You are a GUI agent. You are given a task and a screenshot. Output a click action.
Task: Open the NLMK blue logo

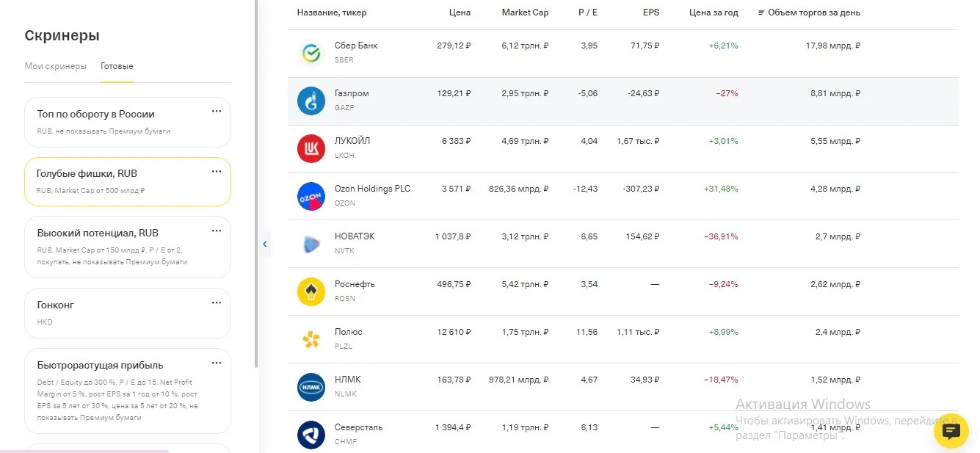click(x=311, y=387)
